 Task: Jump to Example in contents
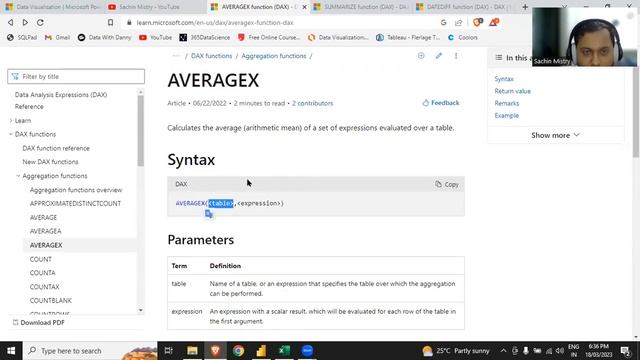click(x=507, y=116)
